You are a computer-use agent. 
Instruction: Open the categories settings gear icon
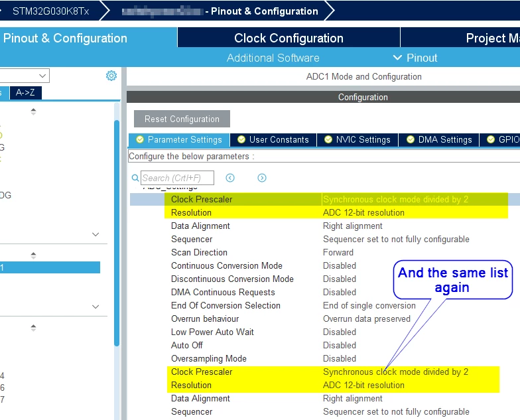[x=111, y=76]
